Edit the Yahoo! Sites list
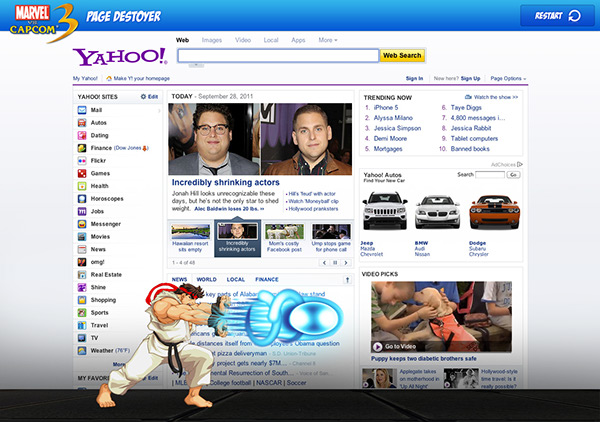 click(149, 97)
